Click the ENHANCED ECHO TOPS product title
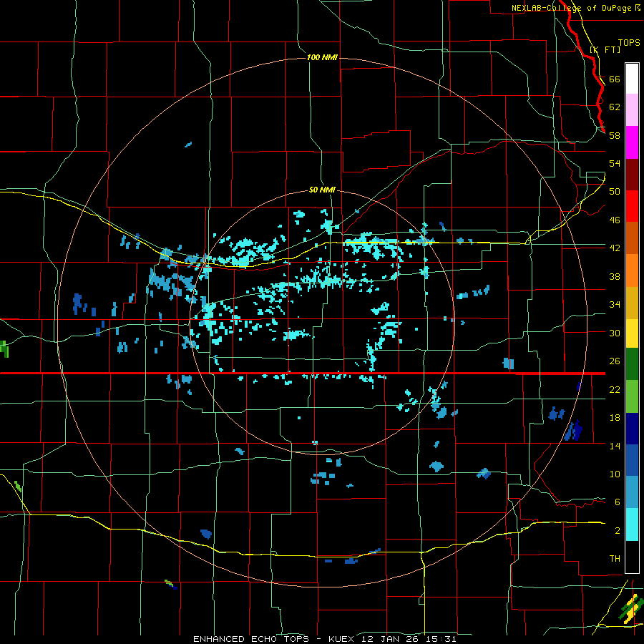This screenshot has height=644, width=644. coord(250,639)
